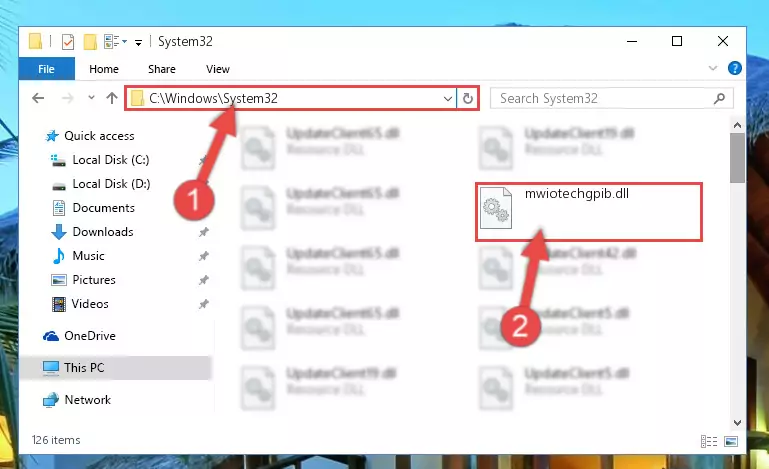
Task: Click the New Folder quick access icon
Action: click(x=90, y=42)
